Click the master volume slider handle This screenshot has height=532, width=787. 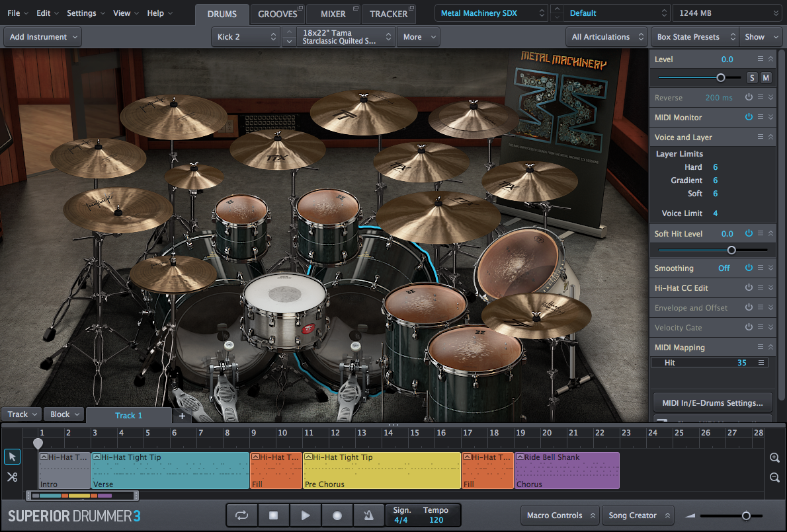(746, 515)
